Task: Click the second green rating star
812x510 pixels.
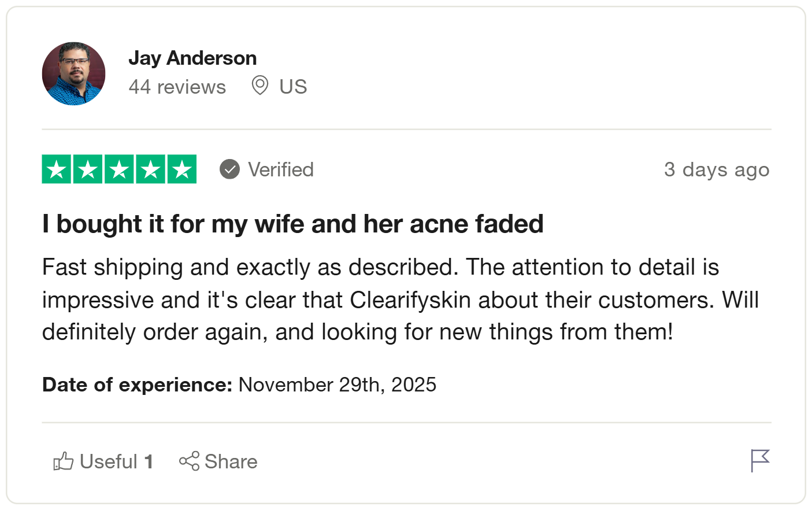Action: coord(88,169)
